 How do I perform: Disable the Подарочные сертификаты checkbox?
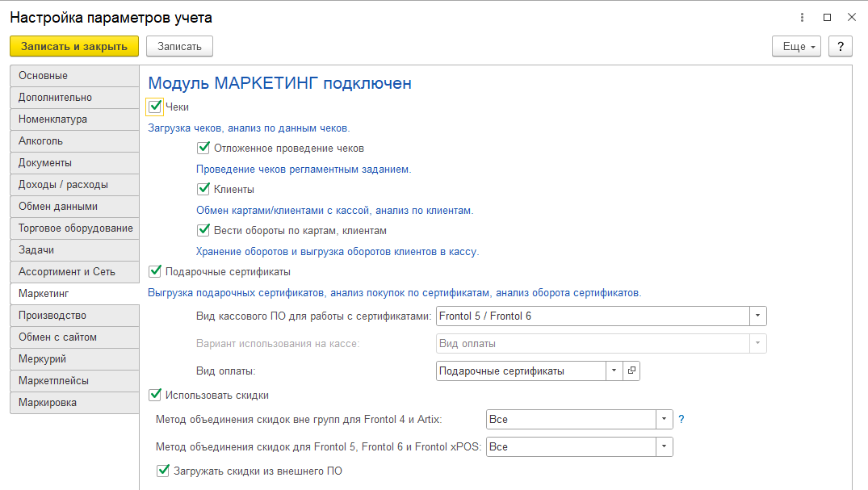pos(156,271)
